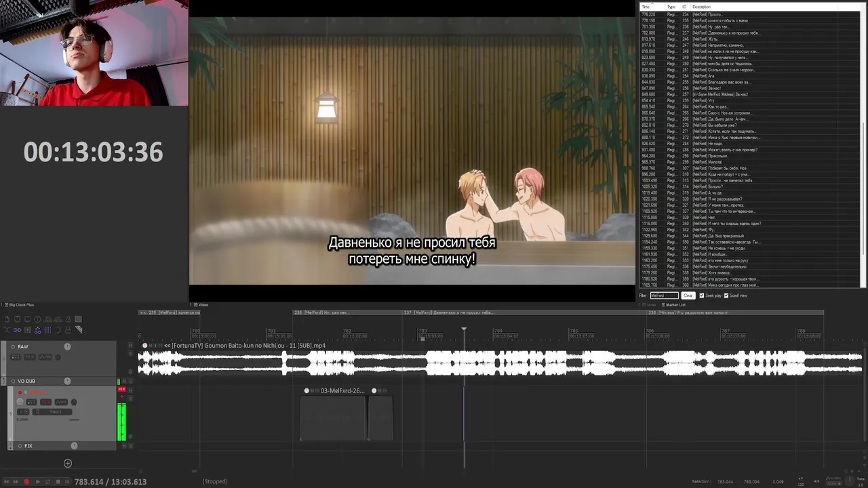This screenshot has width=868, height=488.
Task: Open RAW track routing button
Action: tap(16, 357)
